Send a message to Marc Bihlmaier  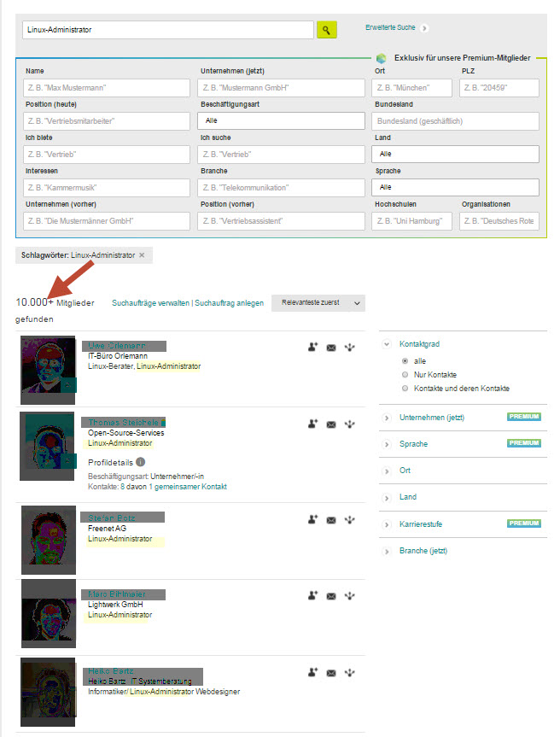(x=331, y=596)
